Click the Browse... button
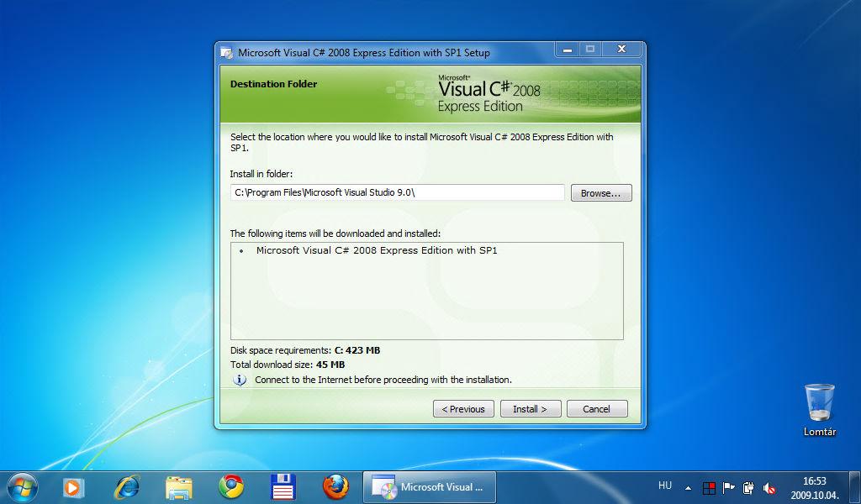Image resolution: width=861 pixels, height=504 pixels. click(601, 193)
